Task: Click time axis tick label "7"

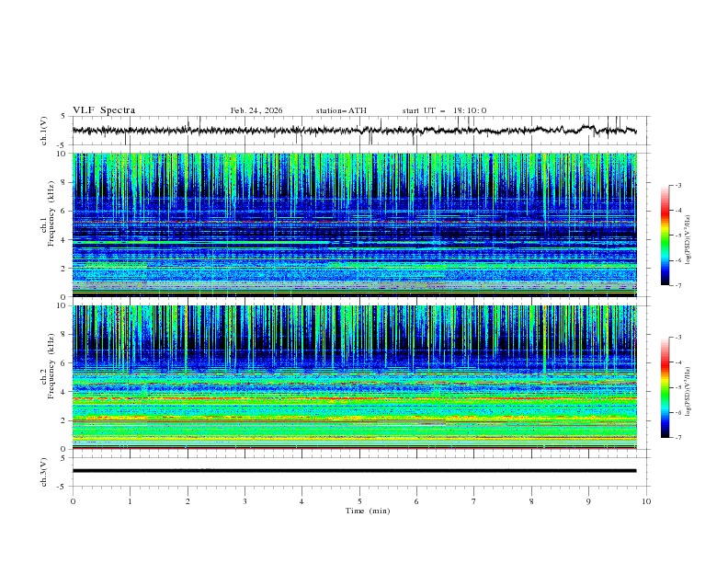Action: (x=474, y=501)
